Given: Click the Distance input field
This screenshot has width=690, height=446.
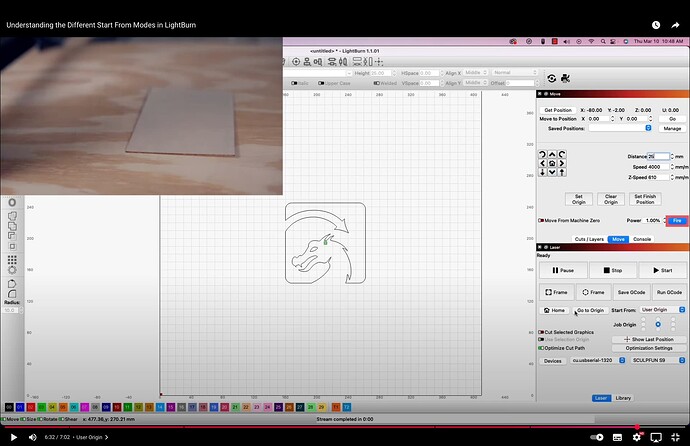Looking at the screenshot, I should point(659,157).
